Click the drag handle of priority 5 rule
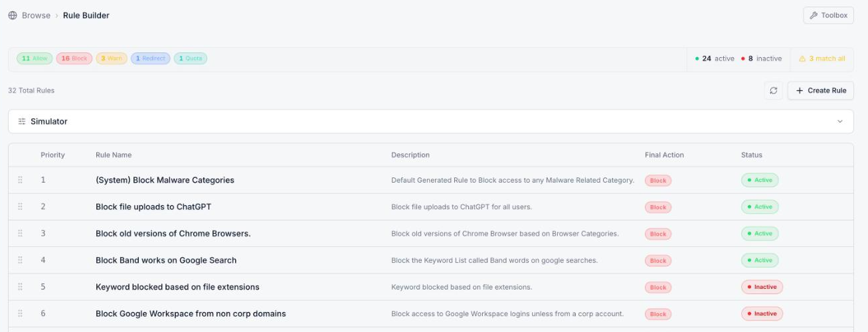This screenshot has width=868, height=332. coord(21,287)
